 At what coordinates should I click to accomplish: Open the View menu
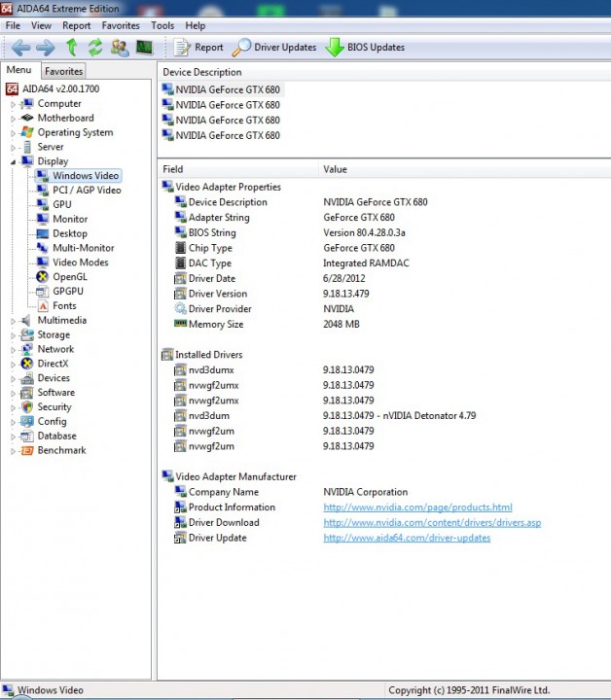(41, 26)
